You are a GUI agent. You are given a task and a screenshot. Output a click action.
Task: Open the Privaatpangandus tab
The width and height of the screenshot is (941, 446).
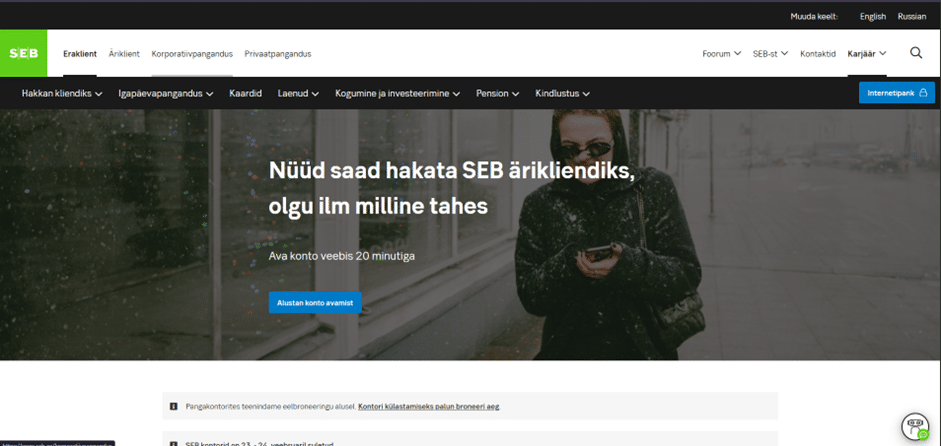(x=278, y=53)
